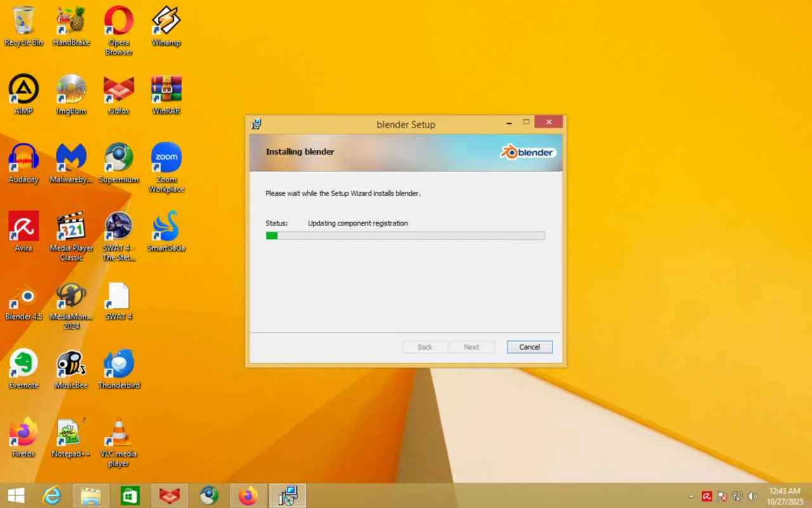Select the ImgBurn desktop shortcut

coord(71,95)
